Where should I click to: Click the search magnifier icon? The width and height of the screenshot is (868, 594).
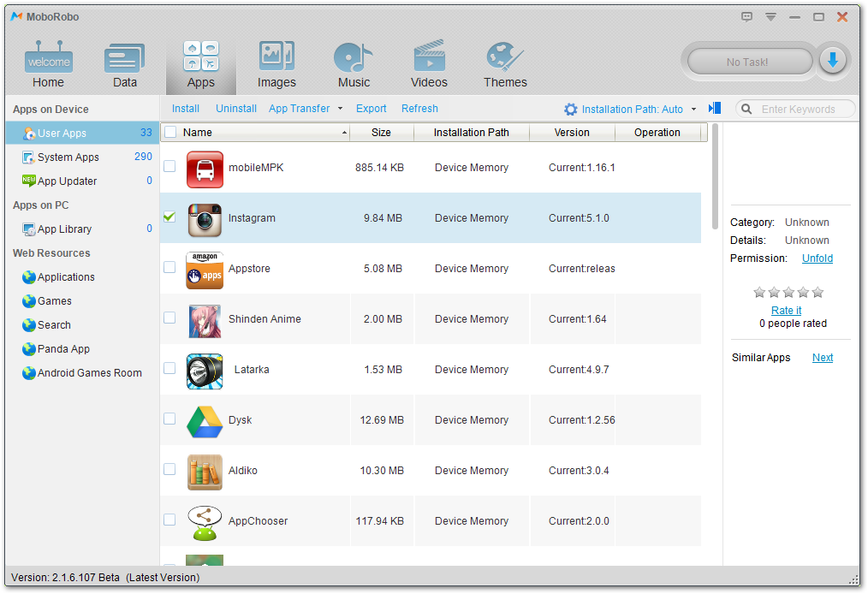(x=746, y=109)
